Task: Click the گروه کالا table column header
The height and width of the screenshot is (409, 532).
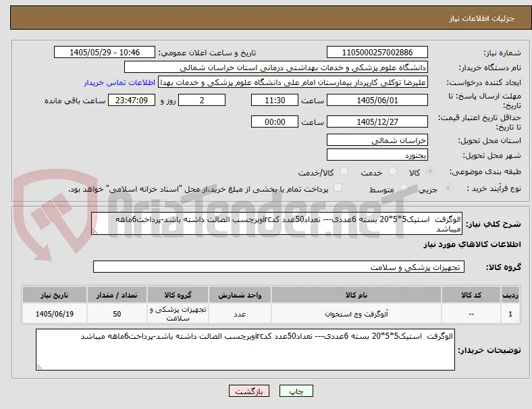Action: (x=178, y=295)
